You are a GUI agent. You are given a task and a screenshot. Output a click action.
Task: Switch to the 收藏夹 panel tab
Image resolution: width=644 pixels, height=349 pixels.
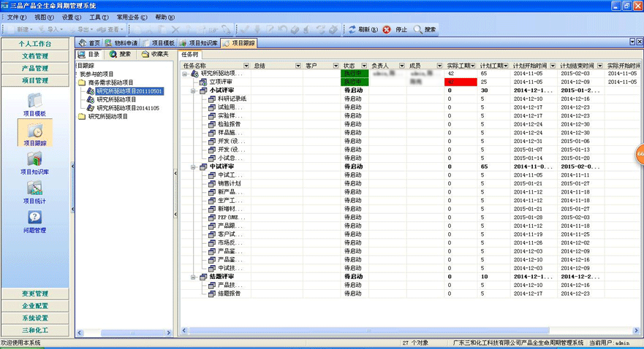coord(155,54)
